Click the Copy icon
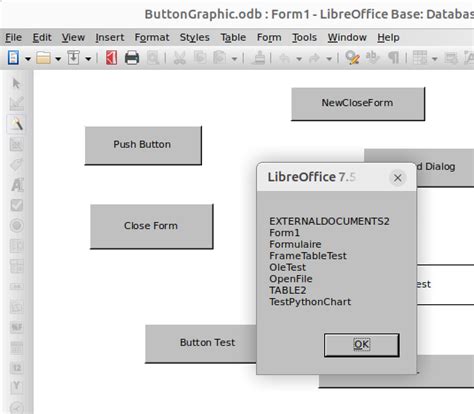474x414 pixels. [x=199, y=58]
